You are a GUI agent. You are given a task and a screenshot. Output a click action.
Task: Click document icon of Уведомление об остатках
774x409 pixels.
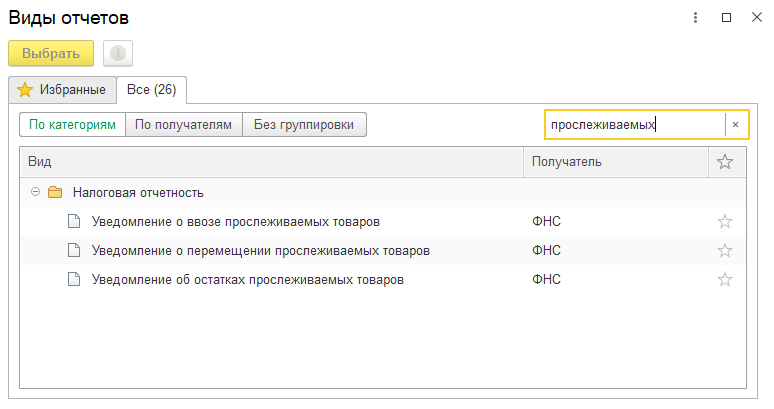click(x=73, y=280)
